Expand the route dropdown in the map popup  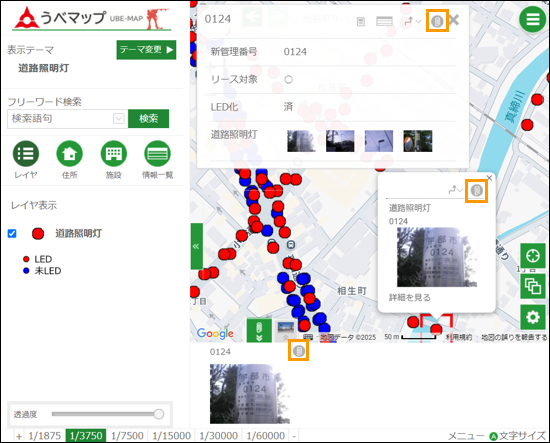(x=456, y=190)
